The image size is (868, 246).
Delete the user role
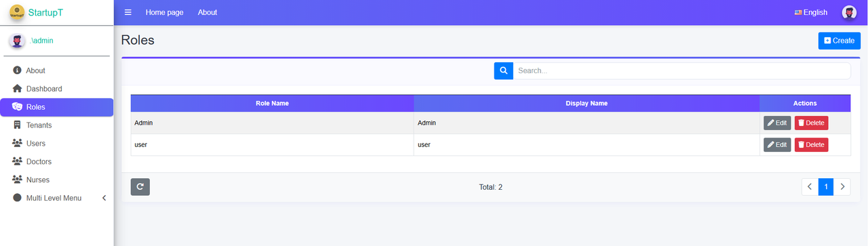coord(812,145)
